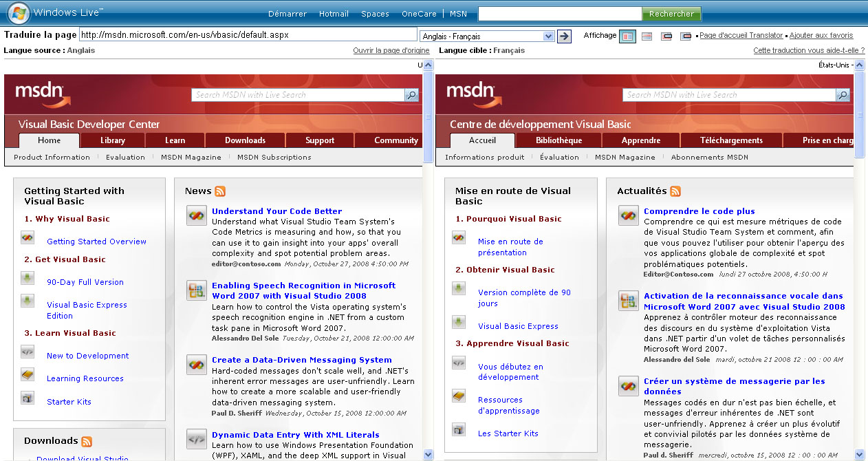The height and width of the screenshot is (461, 868).
Task: Select the fourth Affichage view icon
Action: tap(686, 36)
